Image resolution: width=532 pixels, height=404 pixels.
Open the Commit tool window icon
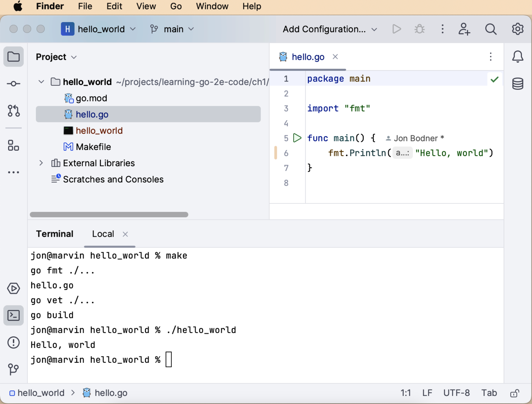click(x=13, y=84)
